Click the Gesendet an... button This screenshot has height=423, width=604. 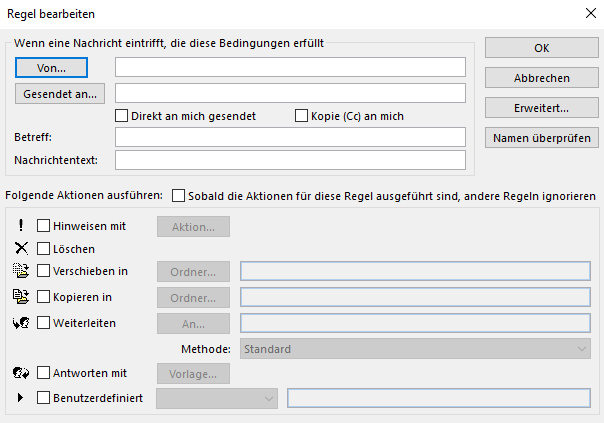pyautogui.click(x=59, y=94)
